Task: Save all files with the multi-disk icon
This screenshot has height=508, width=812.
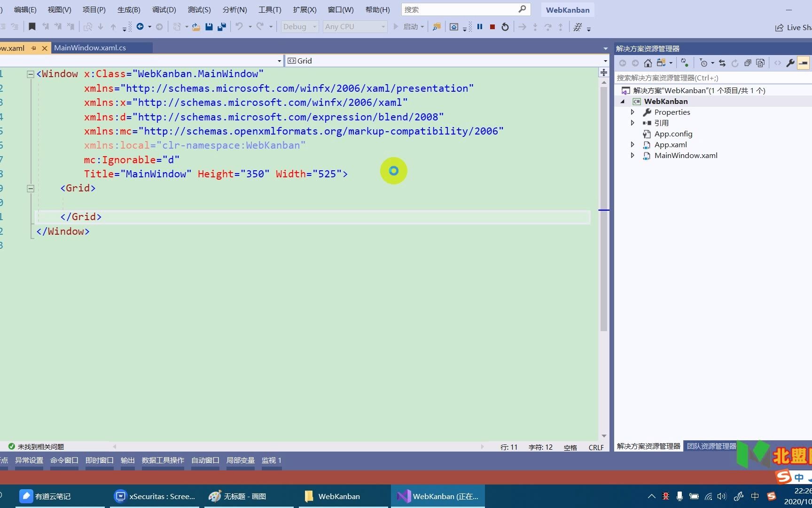Action: coord(222,27)
